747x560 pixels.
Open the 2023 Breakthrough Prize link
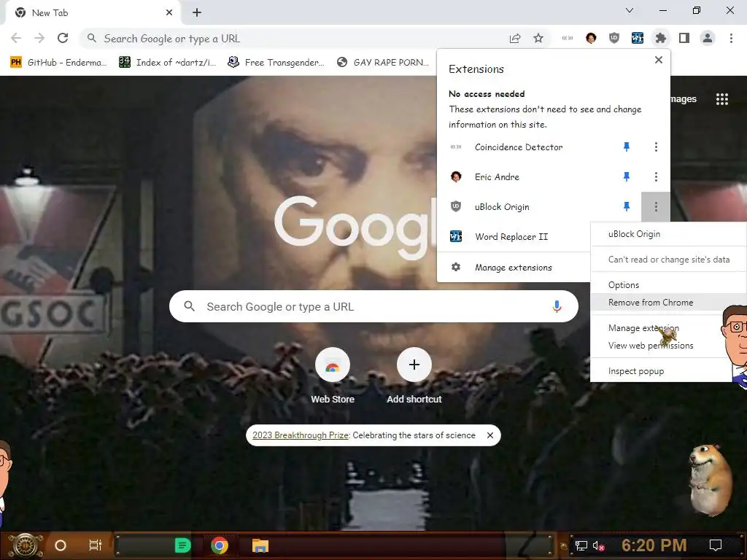pos(301,435)
